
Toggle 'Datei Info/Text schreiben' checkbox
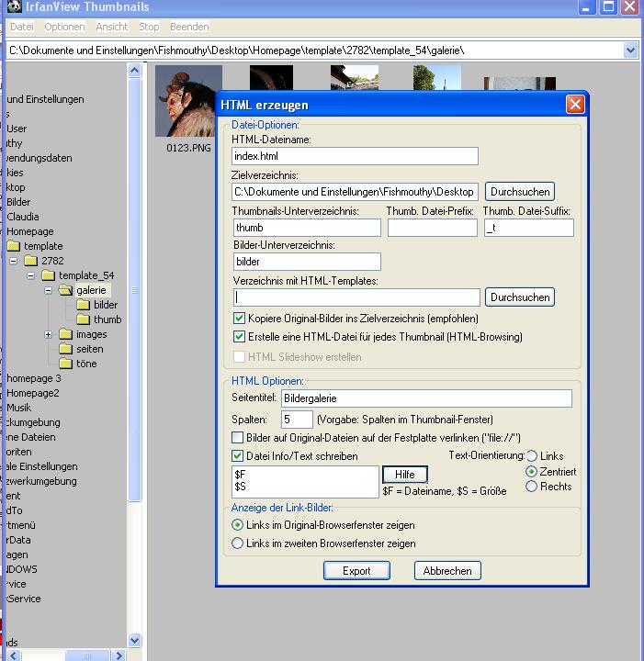pyautogui.click(x=239, y=456)
